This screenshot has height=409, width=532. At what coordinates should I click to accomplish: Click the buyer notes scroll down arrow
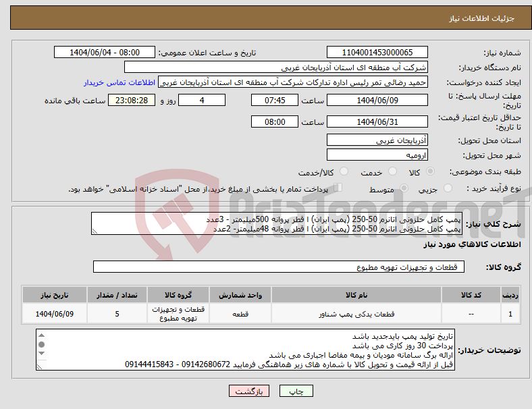41,354
